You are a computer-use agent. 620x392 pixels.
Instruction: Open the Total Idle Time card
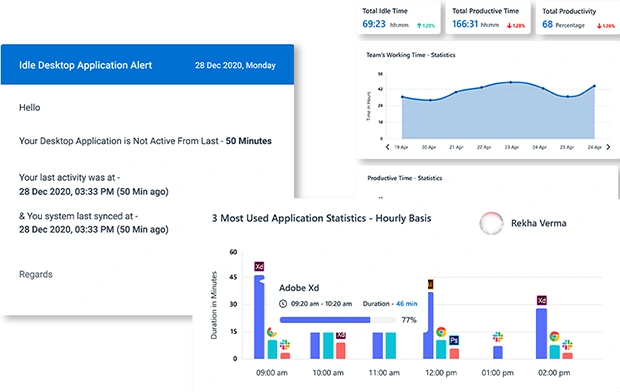pyautogui.click(x=399, y=18)
